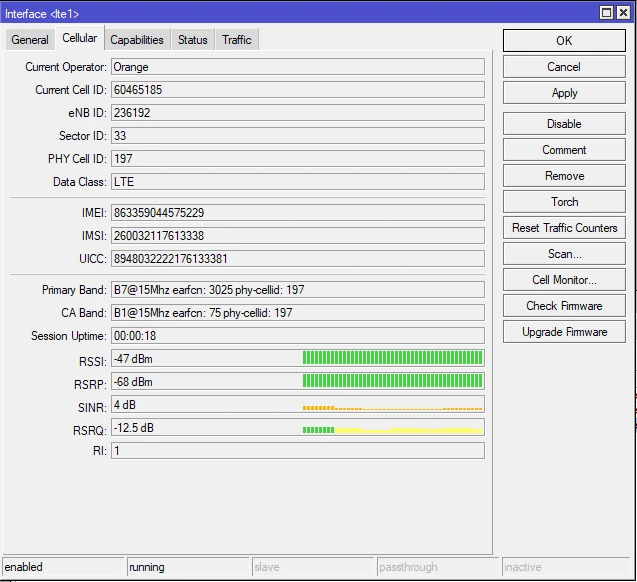This screenshot has width=637, height=582.
Task: Click the slave status indicator
Action: (x=313, y=567)
